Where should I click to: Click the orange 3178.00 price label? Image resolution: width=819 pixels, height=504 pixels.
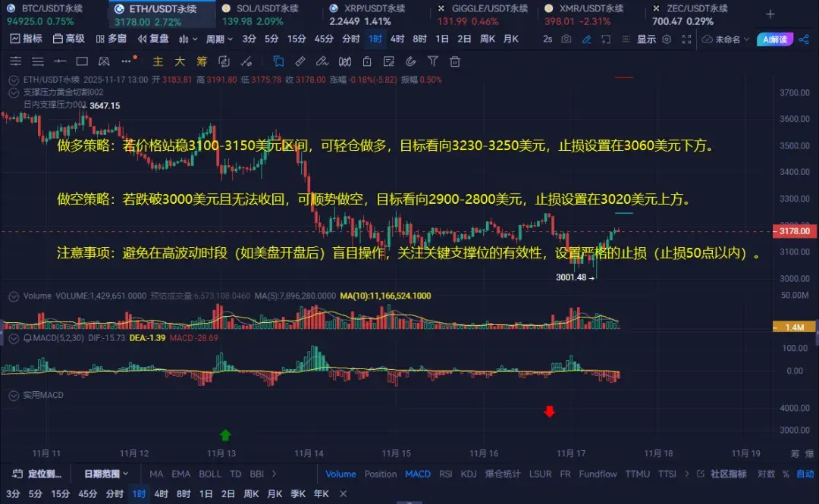pyautogui.click(x=794, y=231)
